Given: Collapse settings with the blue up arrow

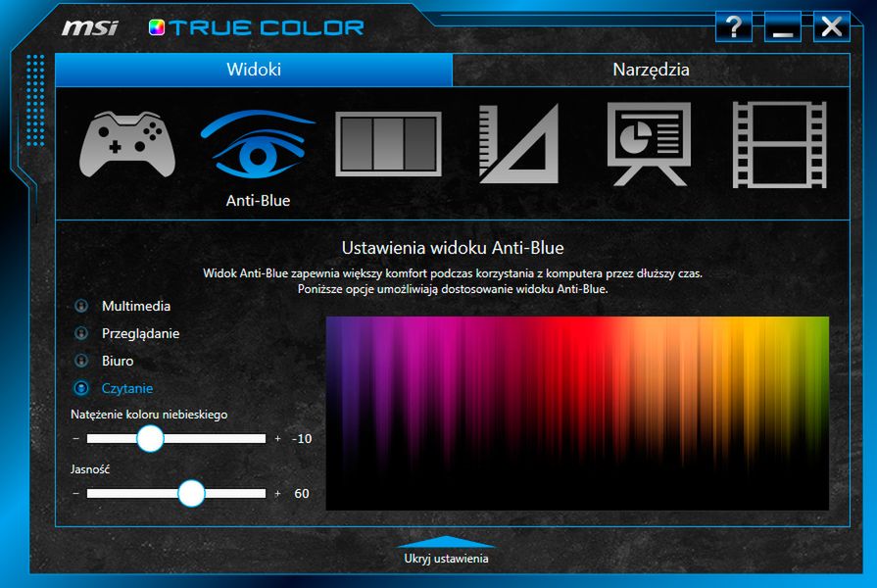Looking at the screenshot, I should tap(446, 542).
